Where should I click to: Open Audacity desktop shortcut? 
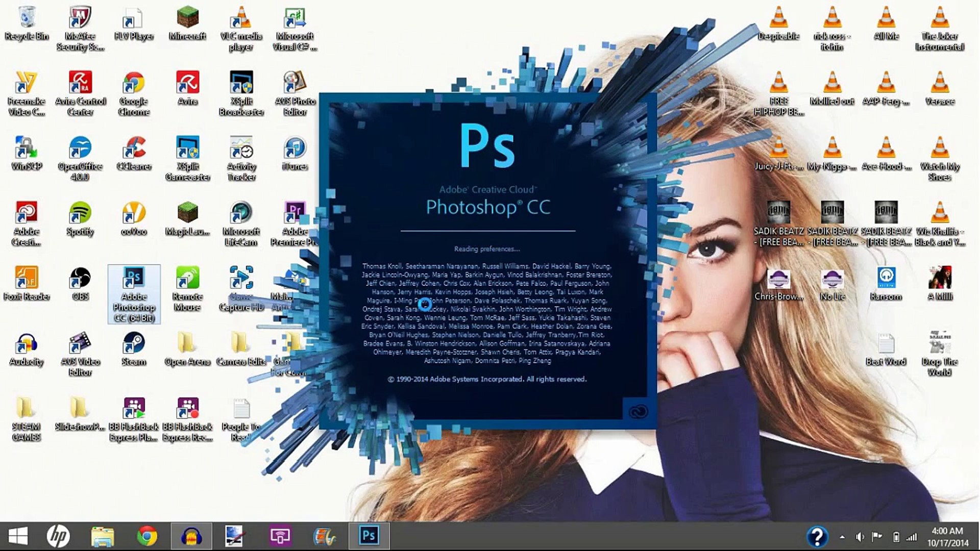coord(27,349)
